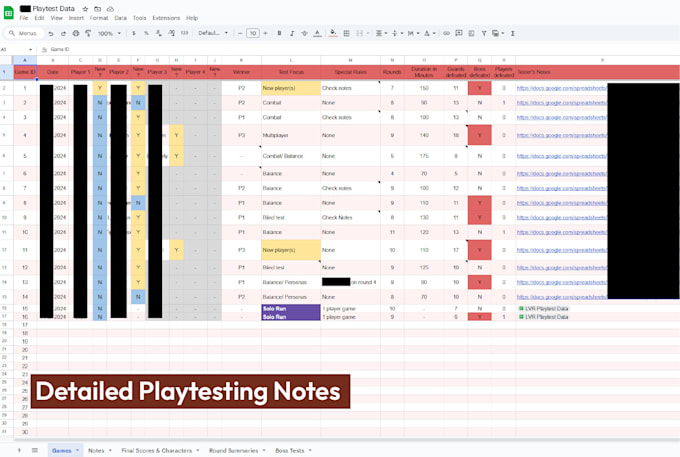
Task: Check the cloud save status icon
Action: coord(110,9)
